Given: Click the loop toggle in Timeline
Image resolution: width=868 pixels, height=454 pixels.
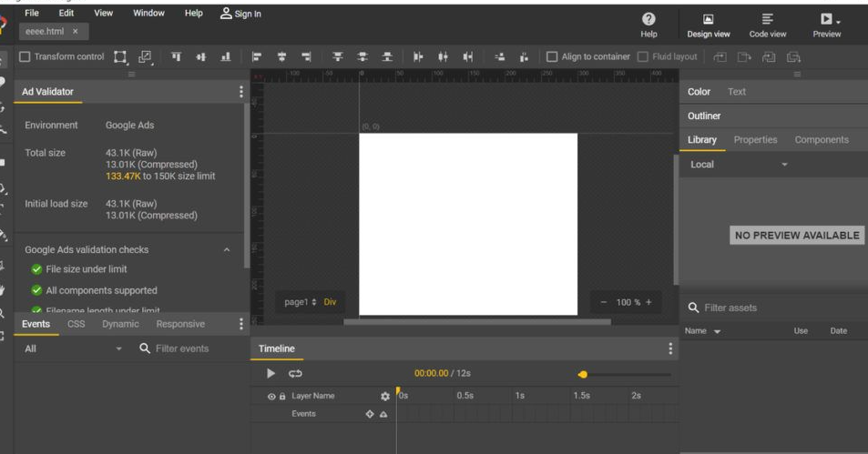Looking at the screenshot, I should (x=295, y=374).
